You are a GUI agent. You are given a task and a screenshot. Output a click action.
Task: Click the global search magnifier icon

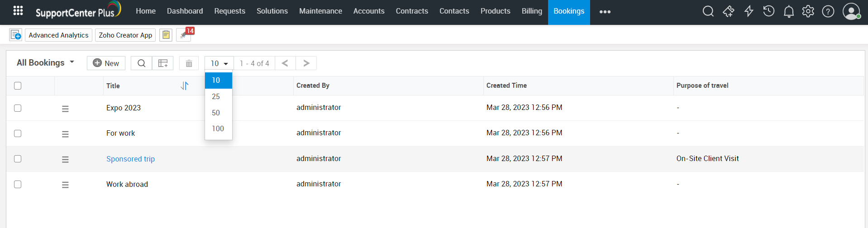[x=708, y=11]
